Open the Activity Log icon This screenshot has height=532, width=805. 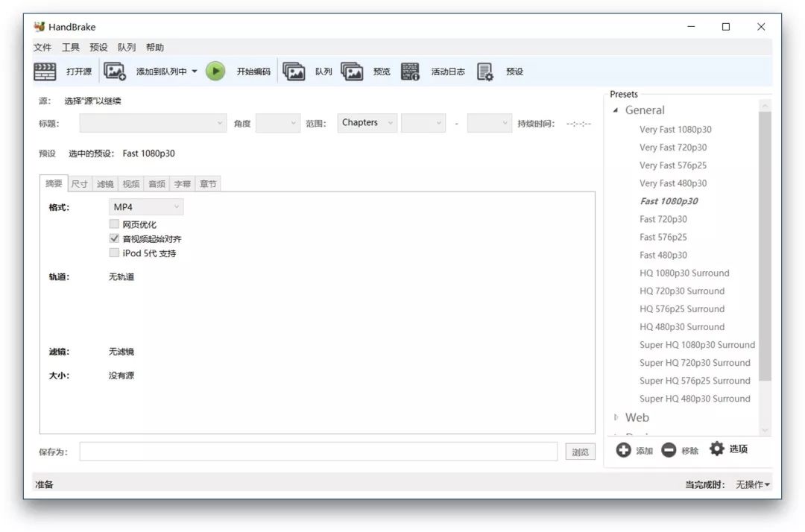click(x=410, y=72)
